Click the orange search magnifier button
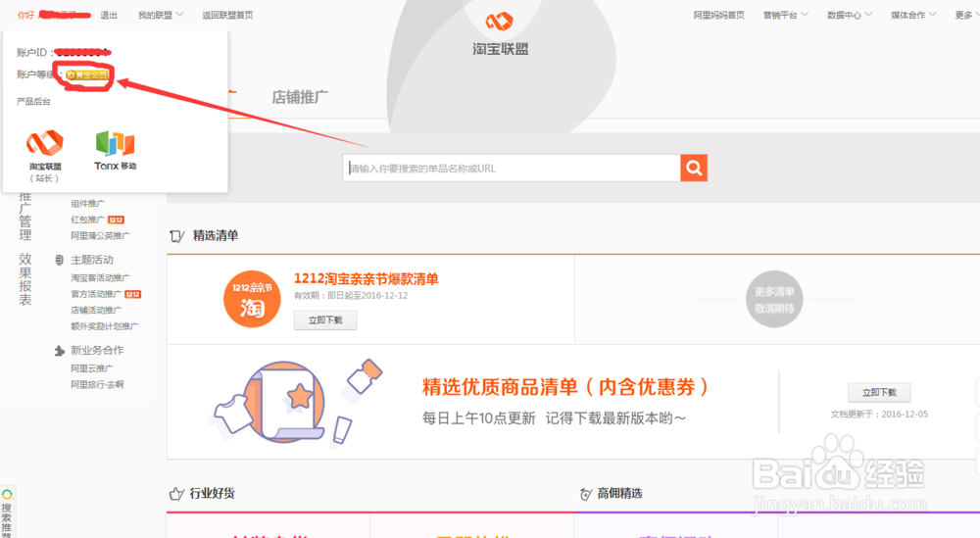 pyautogui.click(x=694, y=169)
